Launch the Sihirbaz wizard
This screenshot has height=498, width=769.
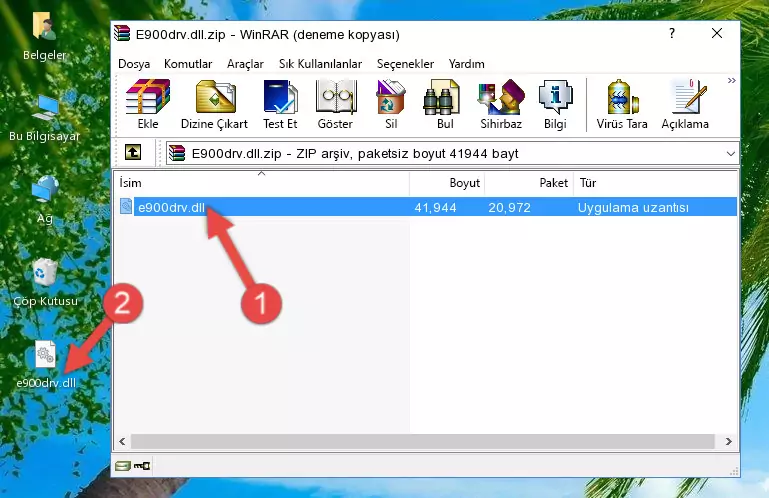pos(501,105)
